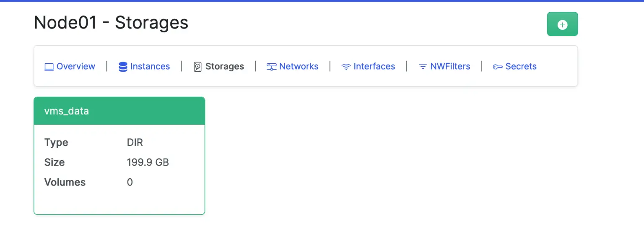Screen dimensions: 644x242
Task: Click the Networks topology icon
Action: 271,66
